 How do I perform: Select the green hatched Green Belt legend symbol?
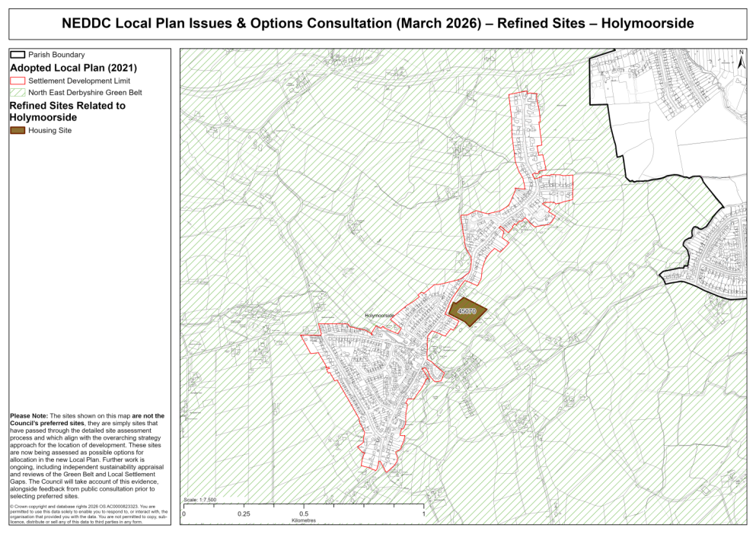pyautogui.click(x=17, y=92)
